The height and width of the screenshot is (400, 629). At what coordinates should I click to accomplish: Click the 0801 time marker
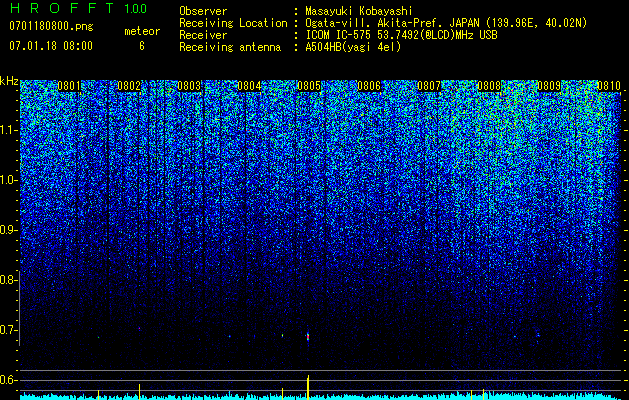pos(69,86)
